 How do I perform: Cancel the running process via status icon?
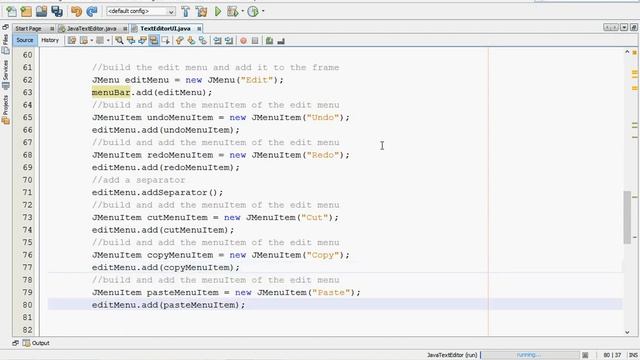click(x=585, y=355)
